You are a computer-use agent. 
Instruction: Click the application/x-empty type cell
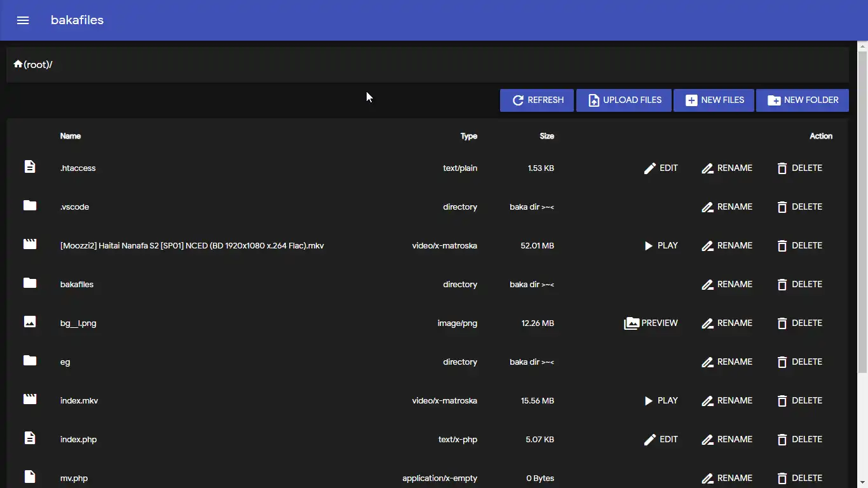pos(440,478)
